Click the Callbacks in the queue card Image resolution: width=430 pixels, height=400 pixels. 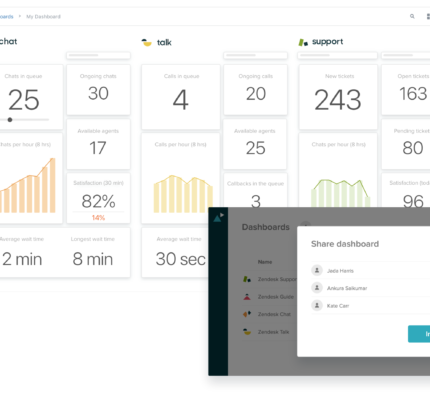[x=256, y=191]
